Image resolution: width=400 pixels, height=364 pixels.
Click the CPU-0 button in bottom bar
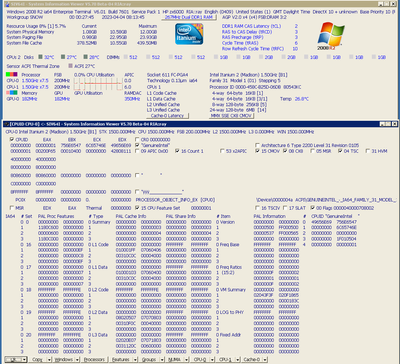200,360
